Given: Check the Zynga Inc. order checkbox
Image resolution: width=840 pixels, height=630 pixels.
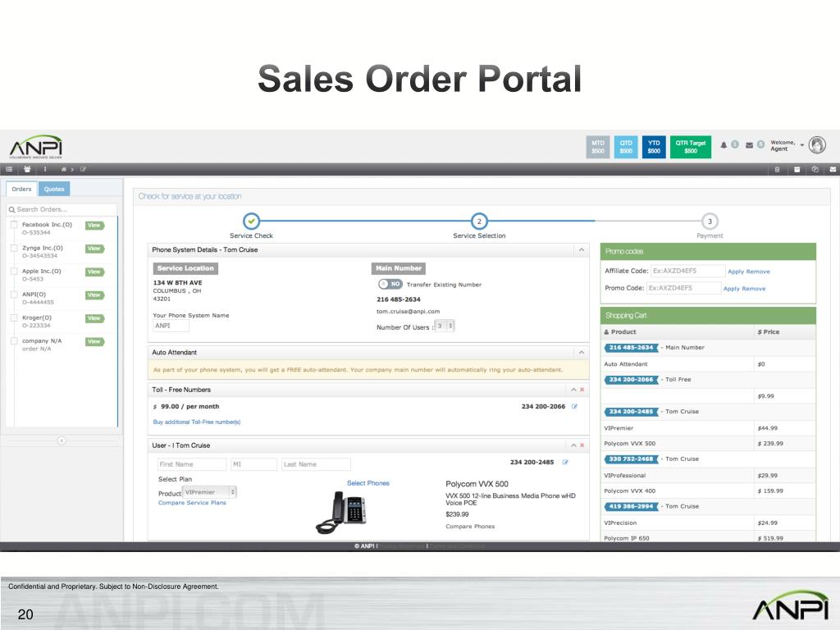Looking at the screenshot, I should click(14, 248).
